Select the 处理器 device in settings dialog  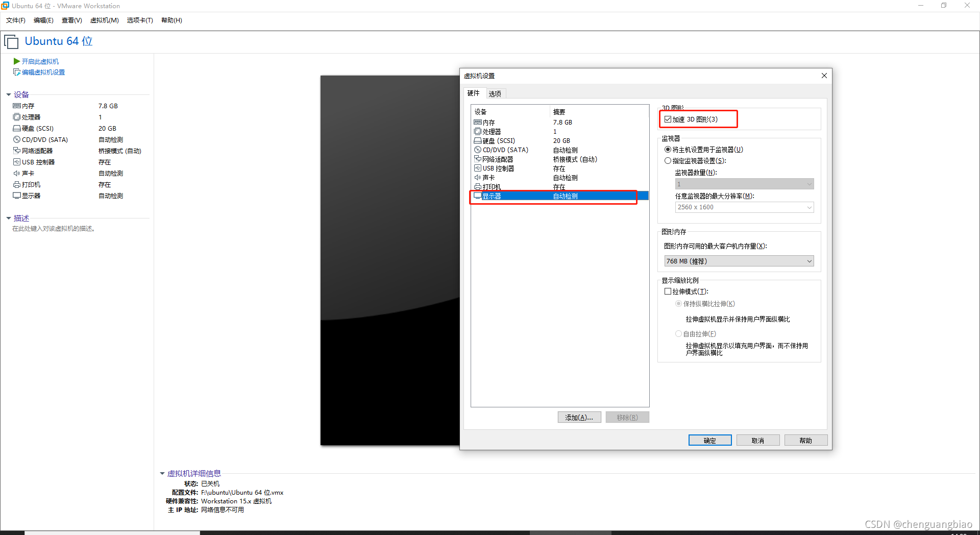pos(490,131)
